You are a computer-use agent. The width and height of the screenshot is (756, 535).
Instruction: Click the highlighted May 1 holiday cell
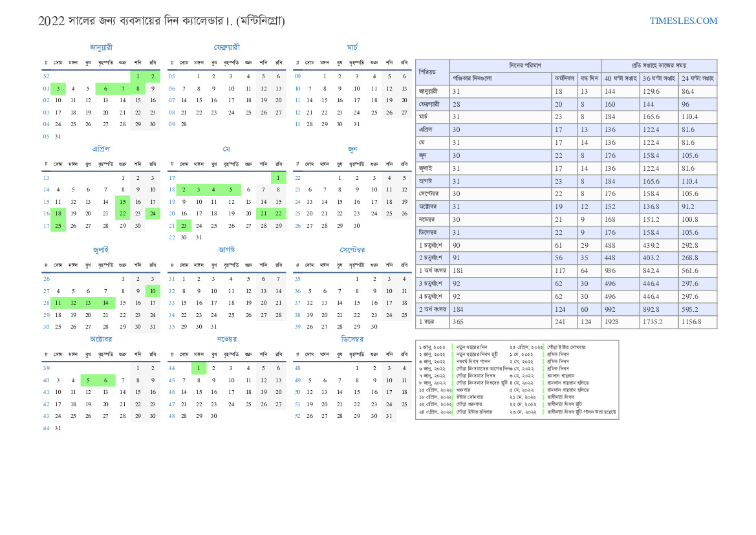tap(279, 177)
